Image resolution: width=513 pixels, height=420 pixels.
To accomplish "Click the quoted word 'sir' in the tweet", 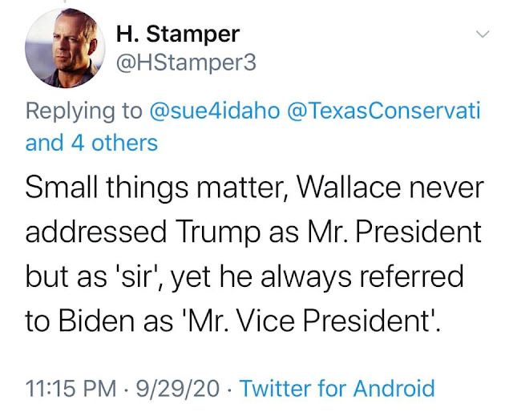I will coord(145,278).
